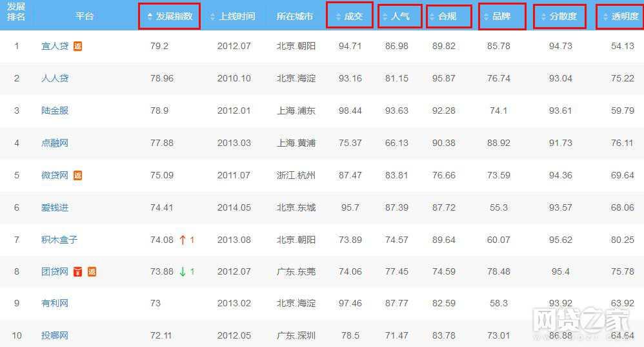This screenshot has height=347, width=644.
Task: Click the city cell 上海.黄浦
Action: (296, 143)
